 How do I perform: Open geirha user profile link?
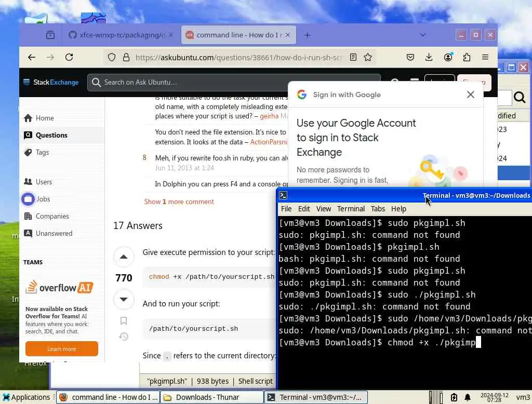coord(269,116)
